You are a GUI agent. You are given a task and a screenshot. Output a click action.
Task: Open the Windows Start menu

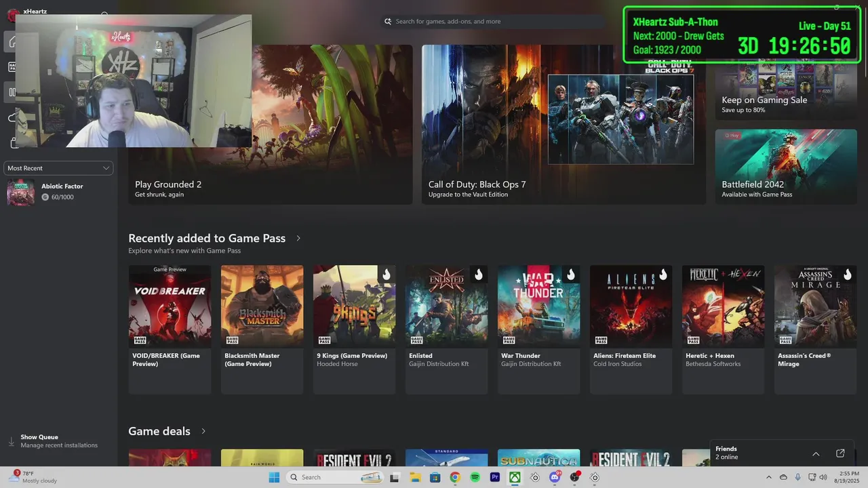point(274,477)
